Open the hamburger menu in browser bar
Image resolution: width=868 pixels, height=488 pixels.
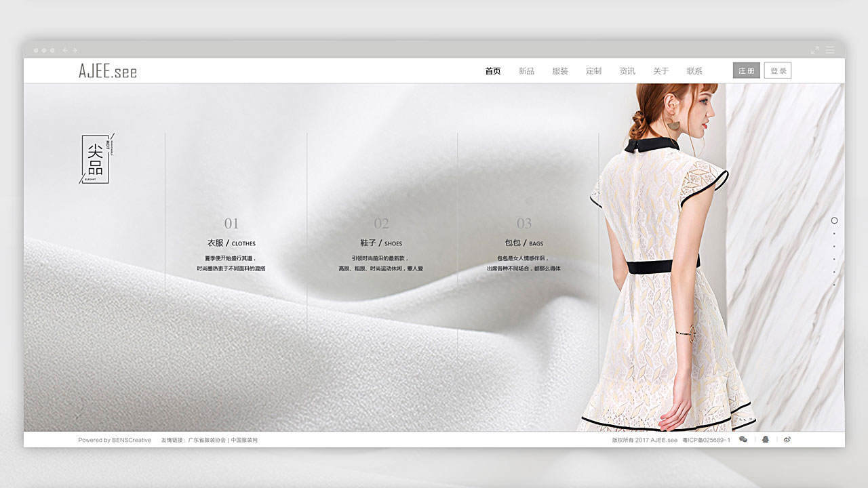click(830, 50)
